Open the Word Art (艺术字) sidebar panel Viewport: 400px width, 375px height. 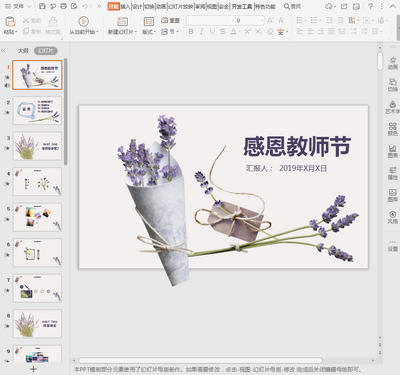click(x=393, y=107)
